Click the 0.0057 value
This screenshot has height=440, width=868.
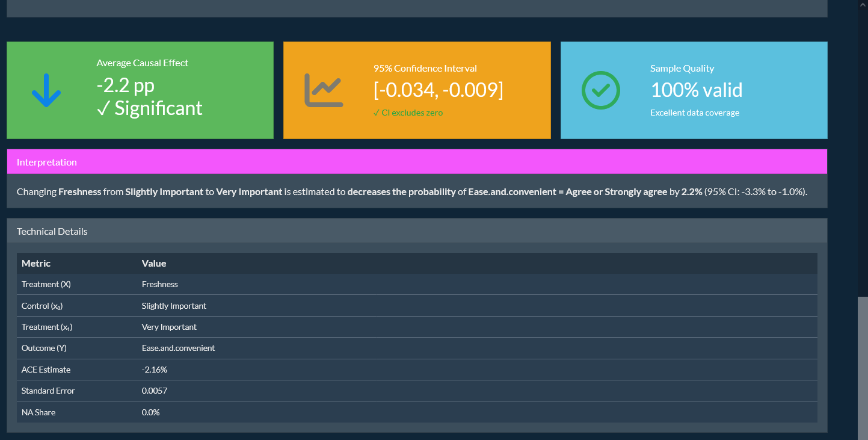point(155,391)
